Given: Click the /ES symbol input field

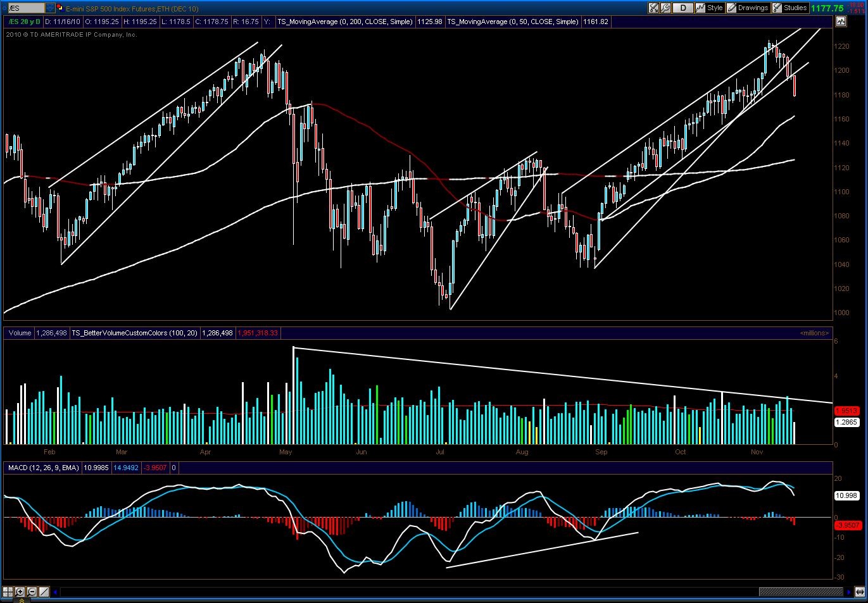Looking at the screenshot, I should click(x=26, y=8).
